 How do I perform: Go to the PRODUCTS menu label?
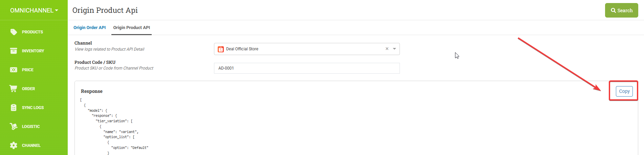pyautogui.click(x=33, y=32)
